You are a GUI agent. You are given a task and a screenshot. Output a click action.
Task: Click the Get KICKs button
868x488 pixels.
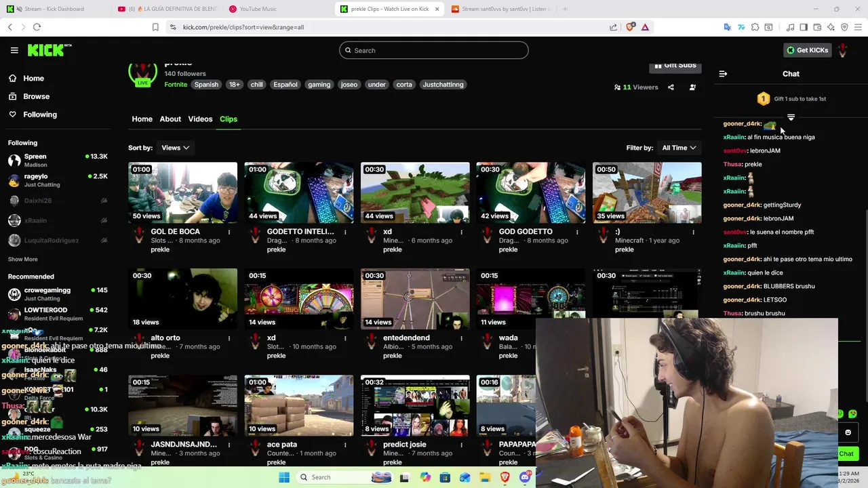tap(807, 50)
